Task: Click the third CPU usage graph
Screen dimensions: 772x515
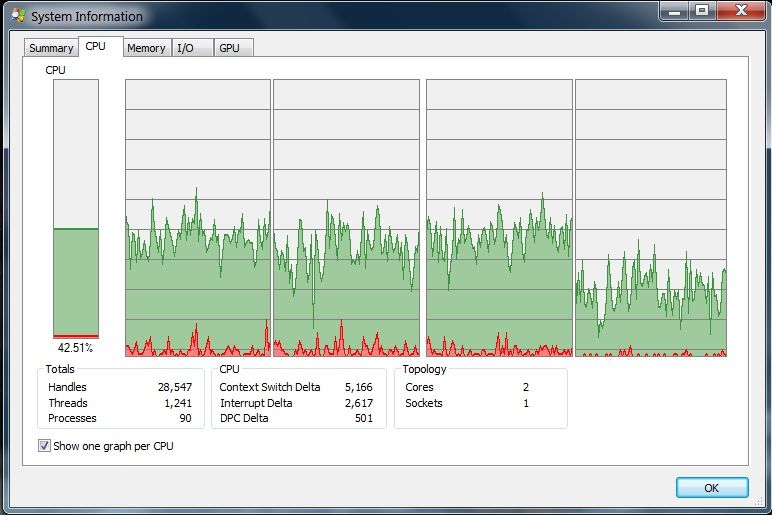Action: tap(499, 218)
